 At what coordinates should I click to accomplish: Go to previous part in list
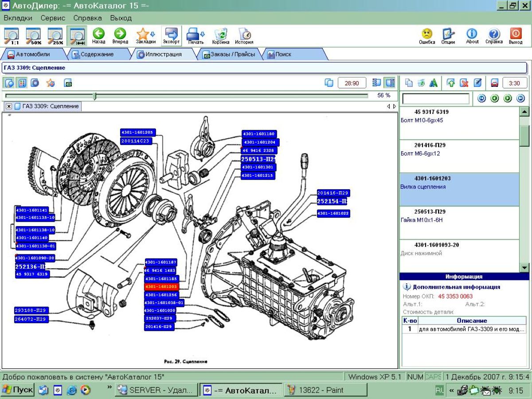[x=495, y=98]
